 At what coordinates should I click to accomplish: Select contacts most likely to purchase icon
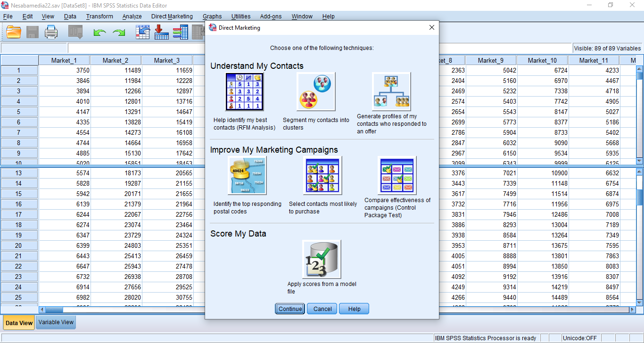point(322,176)
